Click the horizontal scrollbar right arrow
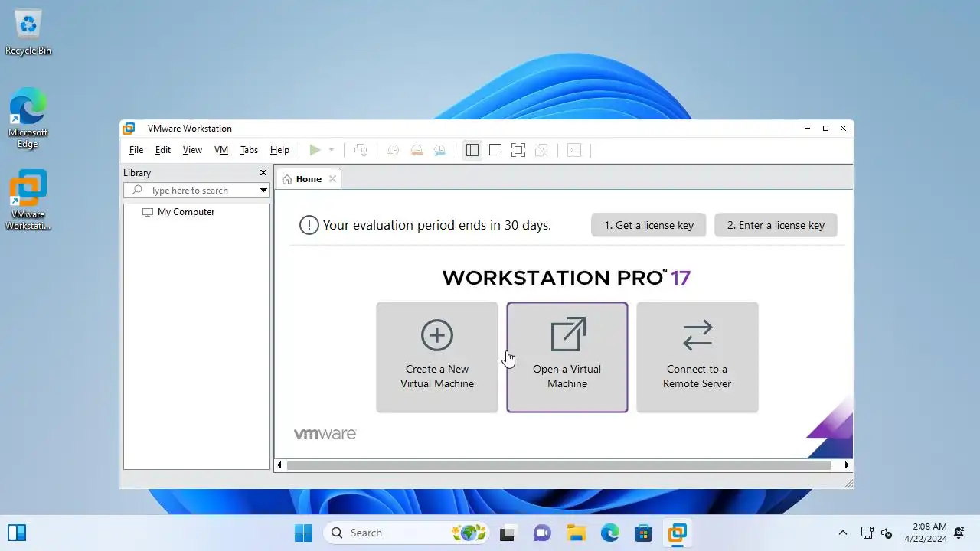The image size is (980, 551). 847,465
